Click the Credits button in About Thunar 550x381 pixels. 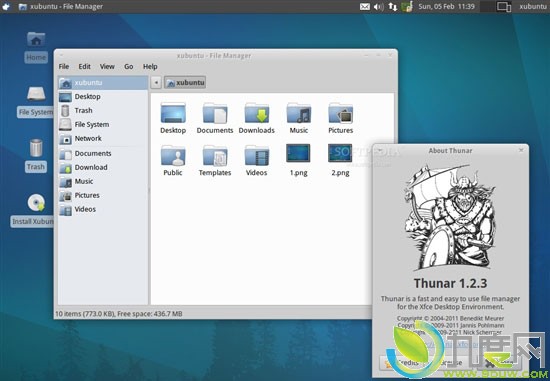(x=403, y=363)
